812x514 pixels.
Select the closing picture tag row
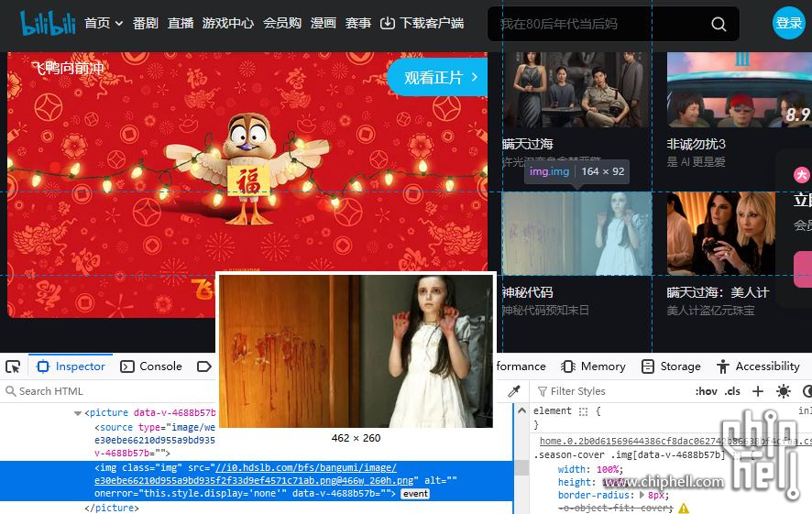(x=112, y=508)
